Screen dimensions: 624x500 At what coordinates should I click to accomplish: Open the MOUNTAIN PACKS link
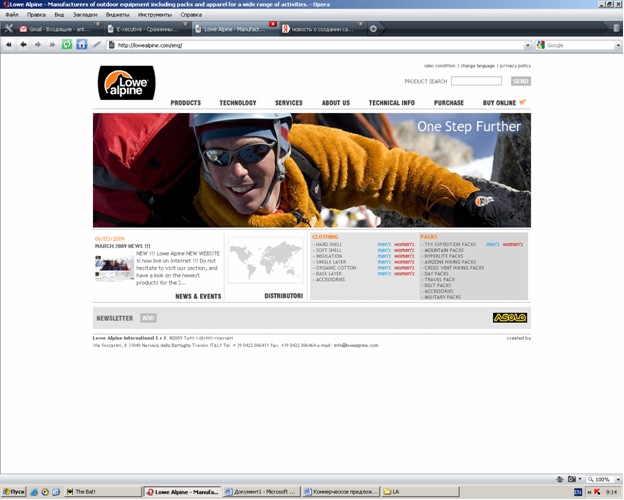[x=444, y=250]
